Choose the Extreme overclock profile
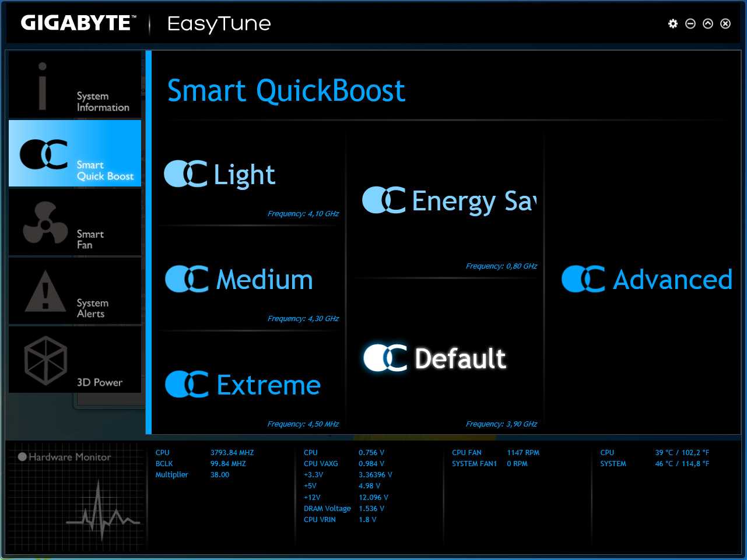Screen dimensions: 747x560 click(x=268, y=385)
